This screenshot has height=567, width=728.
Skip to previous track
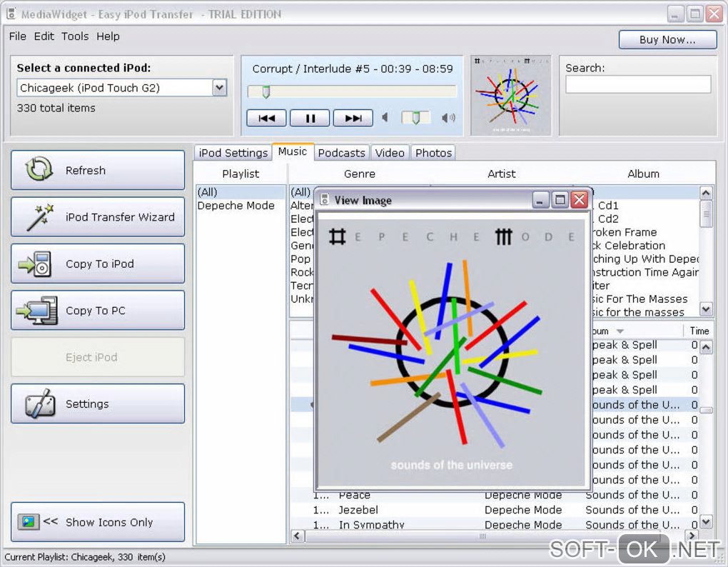(266, 118)
